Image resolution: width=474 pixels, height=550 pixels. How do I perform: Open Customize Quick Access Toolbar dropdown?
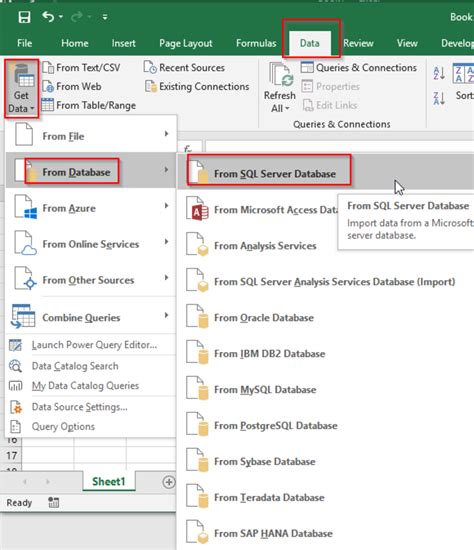click(105, 17)
